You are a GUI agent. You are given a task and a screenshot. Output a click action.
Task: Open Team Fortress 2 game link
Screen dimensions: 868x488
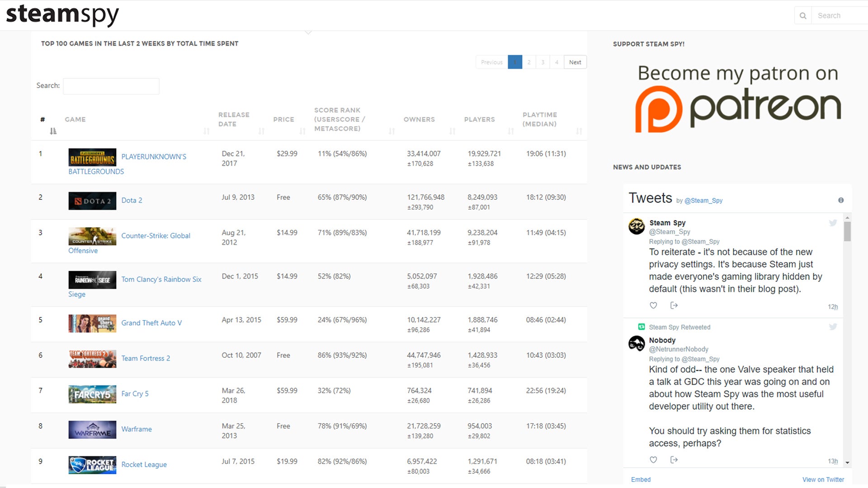click(146, 358)
